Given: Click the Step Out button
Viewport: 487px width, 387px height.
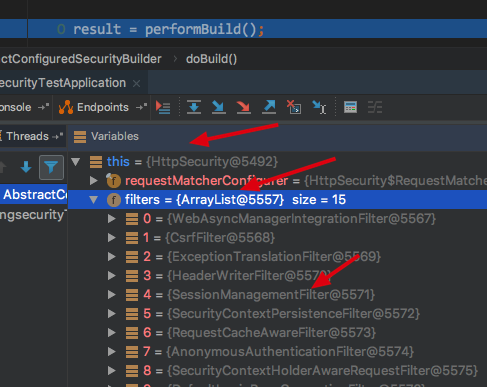Looking at the screenshot, I should 269,107.
